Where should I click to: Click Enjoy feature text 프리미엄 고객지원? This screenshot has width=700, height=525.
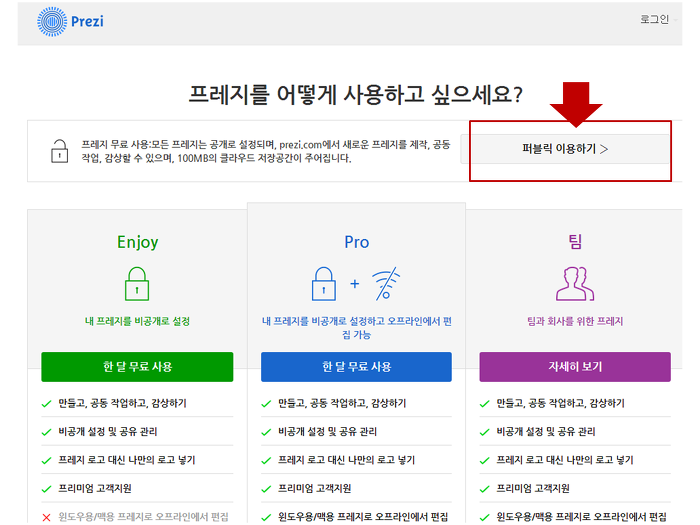pos(95,488)
